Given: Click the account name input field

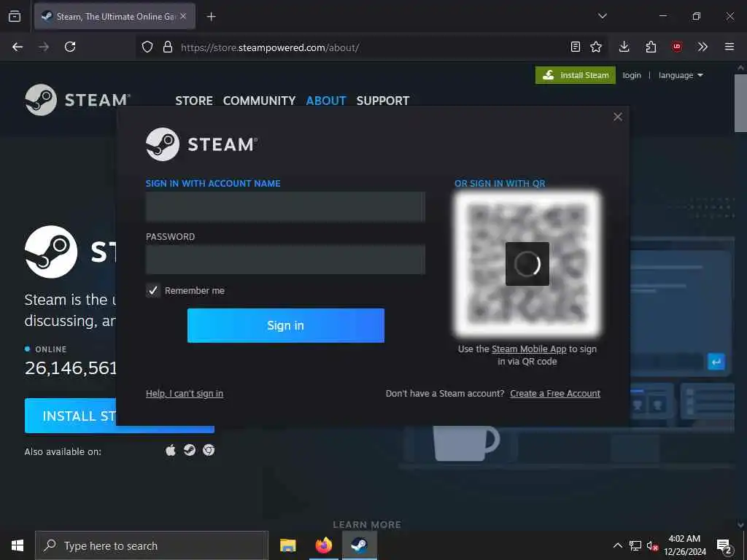Looking at the screenshot, I should (285, 206).
